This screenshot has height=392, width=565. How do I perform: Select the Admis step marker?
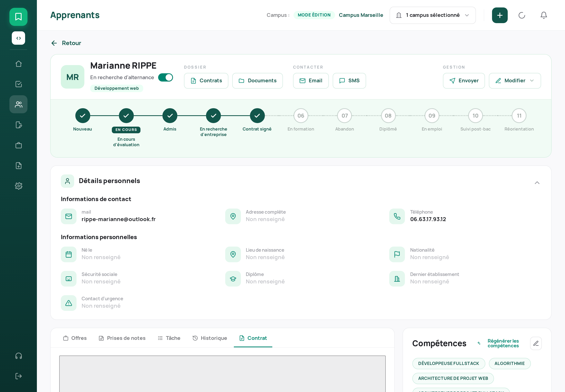click(x=170, y=115)
